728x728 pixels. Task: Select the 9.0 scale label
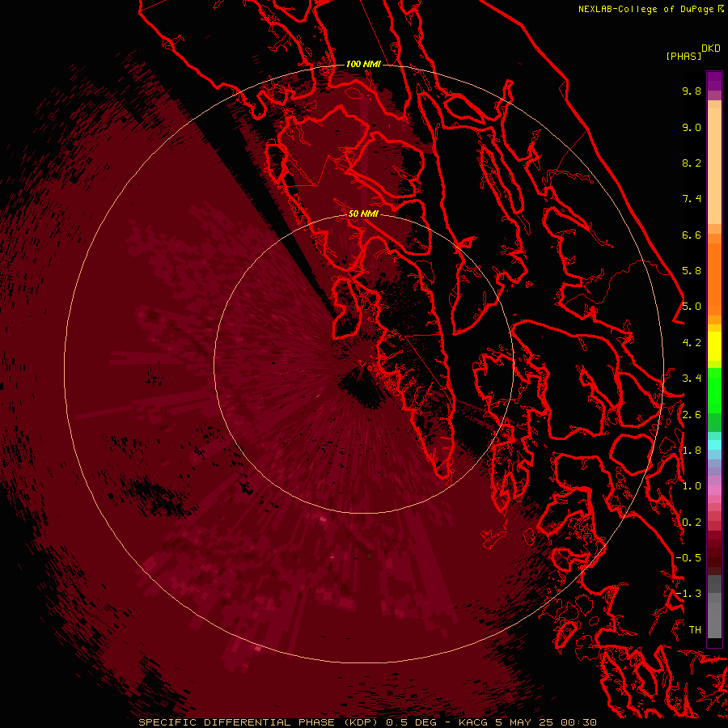point(692,127)
